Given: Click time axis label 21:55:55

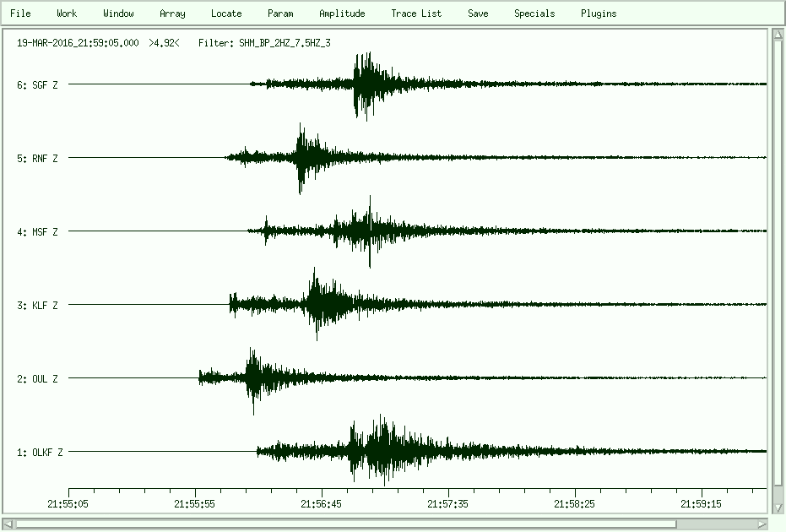Looking at the screenshot, I should click(x=194, y=504).
